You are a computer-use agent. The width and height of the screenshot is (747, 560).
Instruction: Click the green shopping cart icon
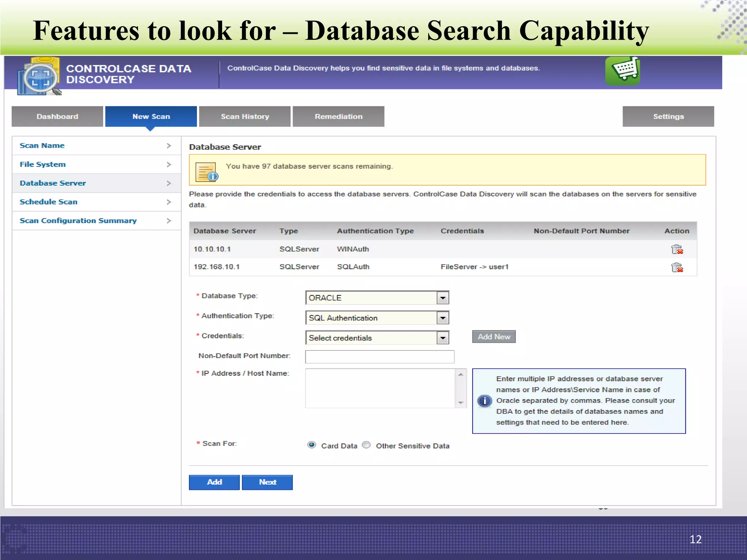pos(623,71)
